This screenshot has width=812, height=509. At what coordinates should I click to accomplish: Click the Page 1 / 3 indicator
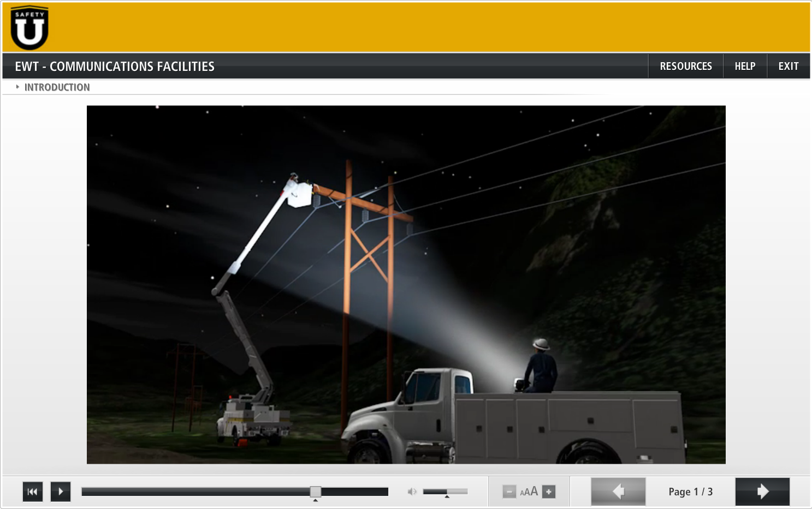(x=690, y=492)
